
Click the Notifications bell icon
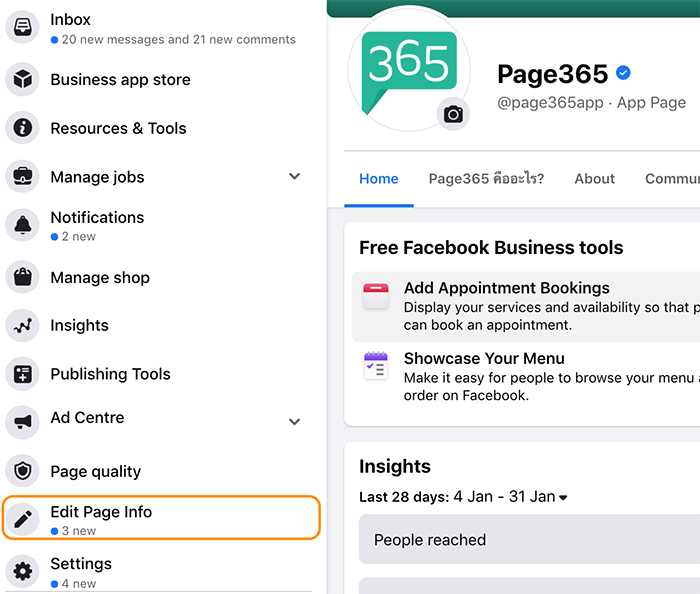pos(22,225)
